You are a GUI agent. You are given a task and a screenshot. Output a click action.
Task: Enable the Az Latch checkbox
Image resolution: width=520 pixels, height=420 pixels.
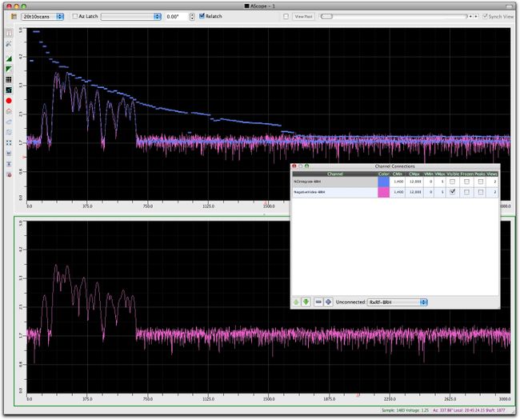point(75,16)
